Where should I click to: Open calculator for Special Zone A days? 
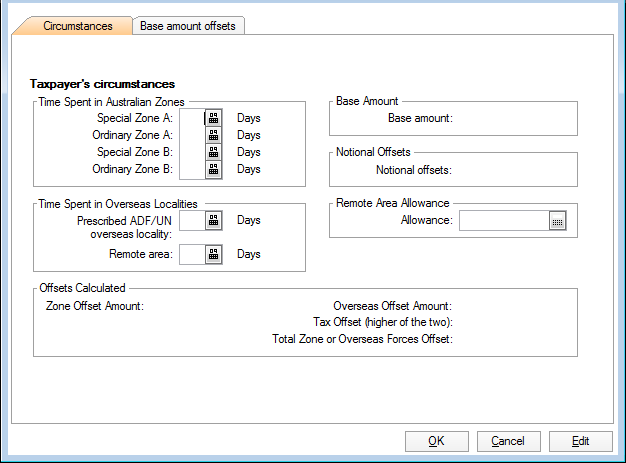point(213,117)
